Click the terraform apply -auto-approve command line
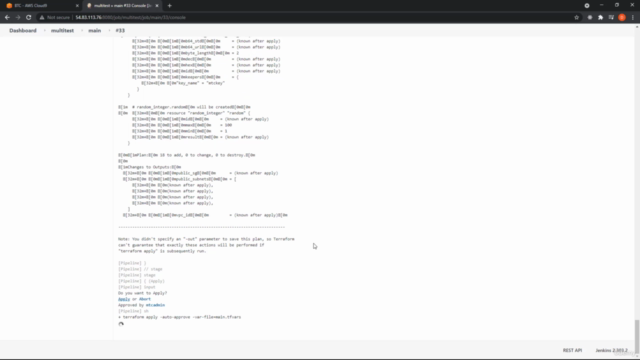 tap(180, 317)
